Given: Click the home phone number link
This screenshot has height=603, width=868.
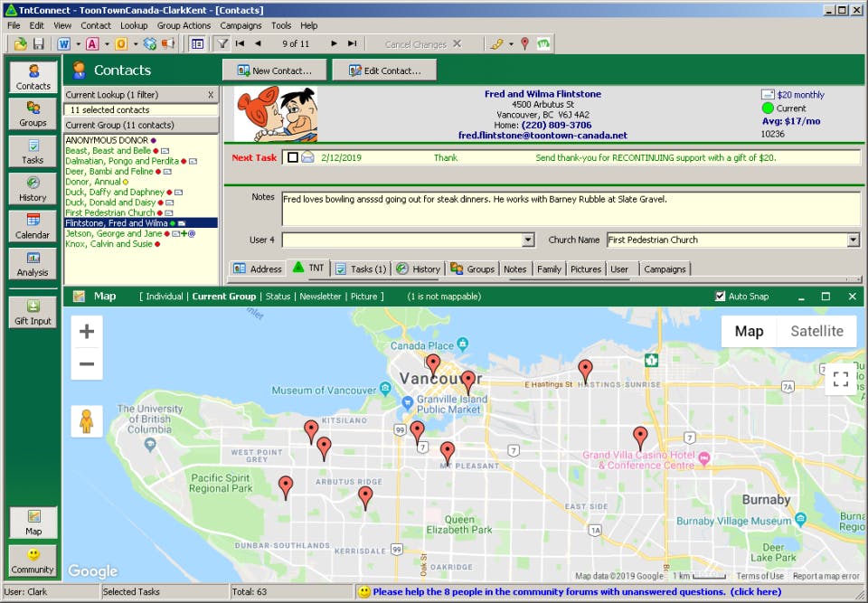Looking at the screenshot, I should click(556, 125).
